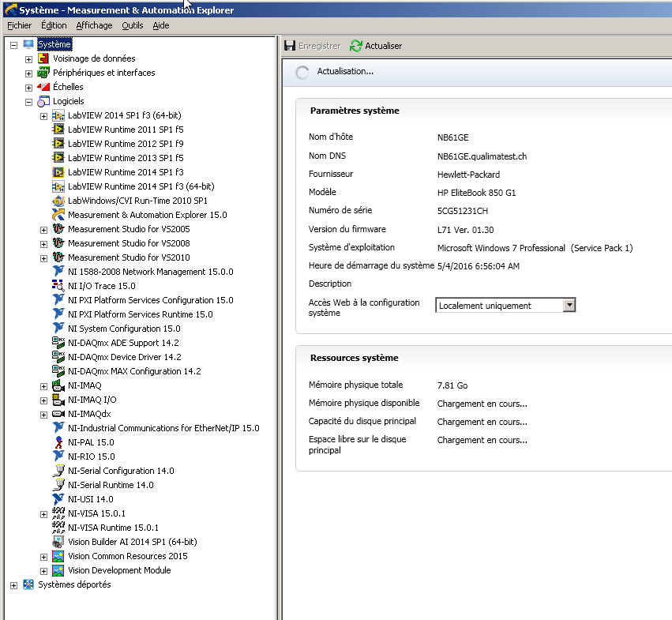672x620 pixels.
Task: Select NI-RIO 15.0 entry
Action: click(92, 457)
